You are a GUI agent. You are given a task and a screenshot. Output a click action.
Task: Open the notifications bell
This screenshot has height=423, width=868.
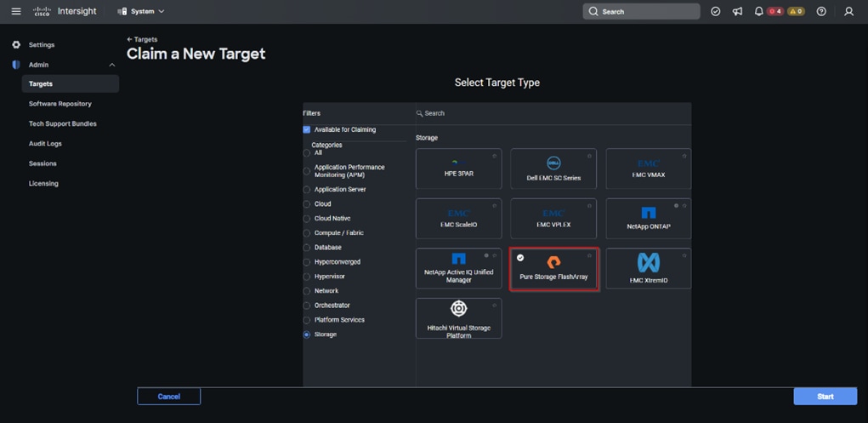758,12
